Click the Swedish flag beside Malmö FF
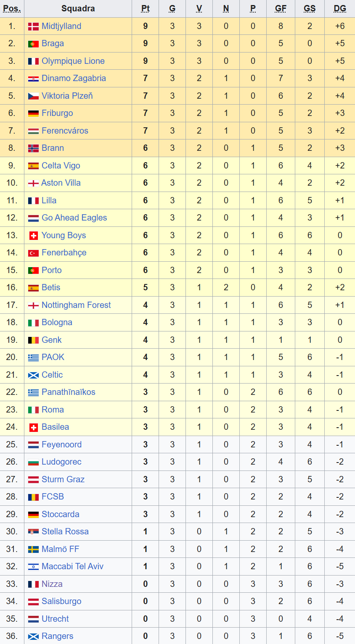Image resolution: width=355 pixels, height=644 pixels. [33, 549]
